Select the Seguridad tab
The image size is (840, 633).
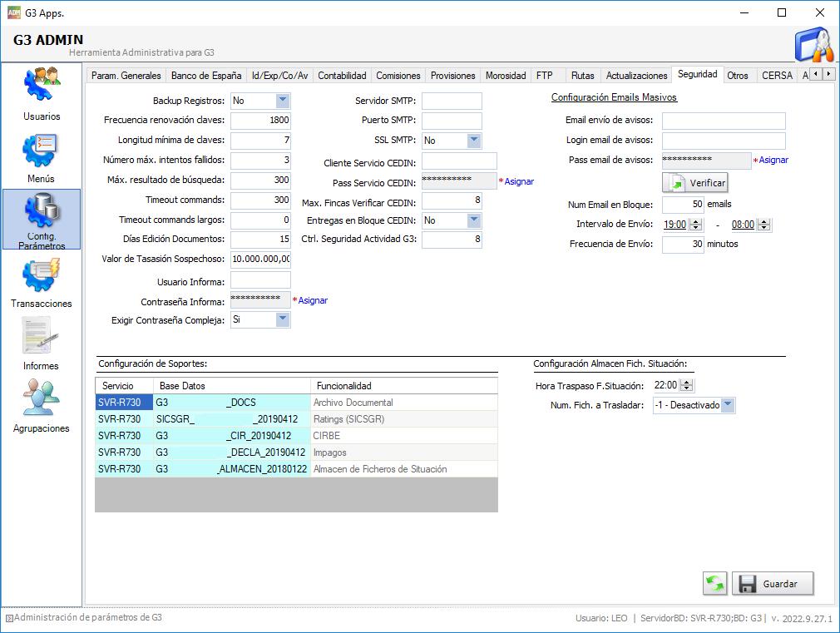[698, 74]
